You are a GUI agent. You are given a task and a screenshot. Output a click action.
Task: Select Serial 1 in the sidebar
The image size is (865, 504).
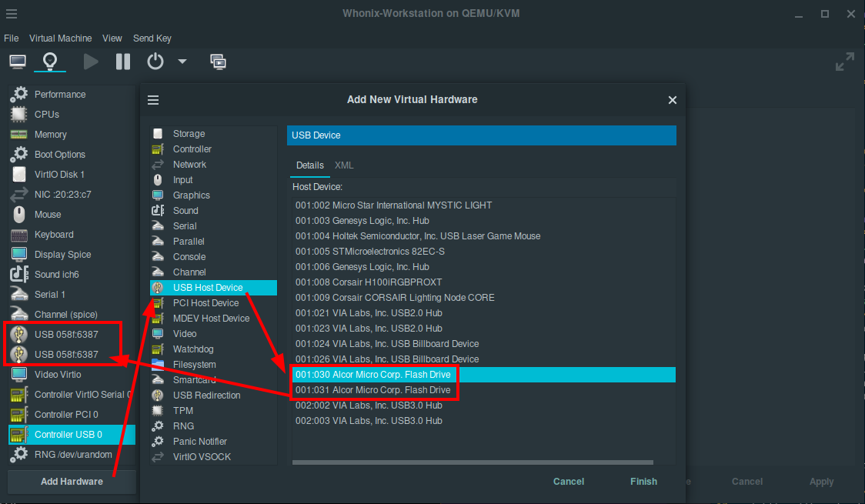pyautogui.click(x=72, y=295)
